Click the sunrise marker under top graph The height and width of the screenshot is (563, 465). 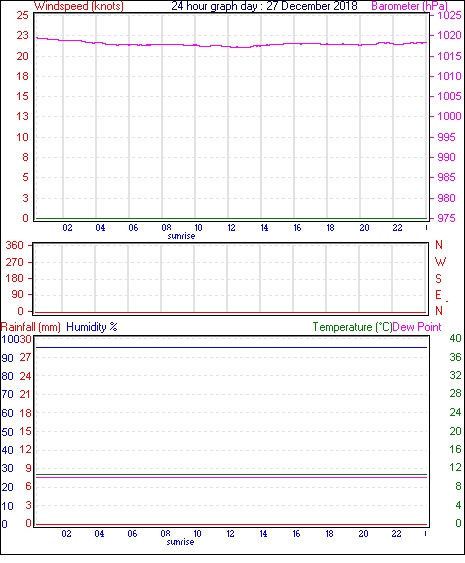(181, 236)
